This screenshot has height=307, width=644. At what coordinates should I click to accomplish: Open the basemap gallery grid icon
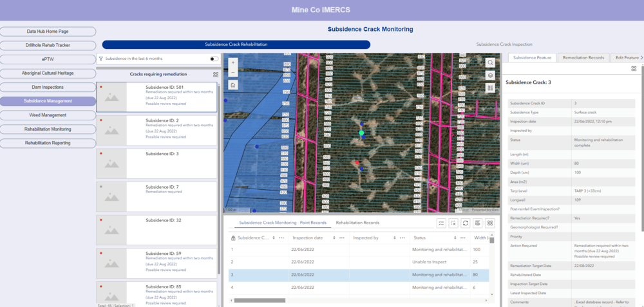(490, 88)
